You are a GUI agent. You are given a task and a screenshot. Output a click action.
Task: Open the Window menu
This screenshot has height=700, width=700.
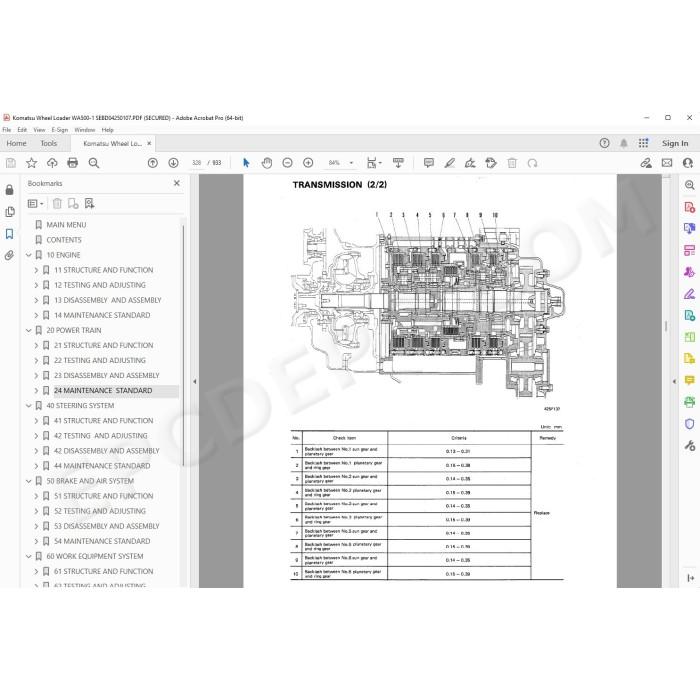point(84,130)
